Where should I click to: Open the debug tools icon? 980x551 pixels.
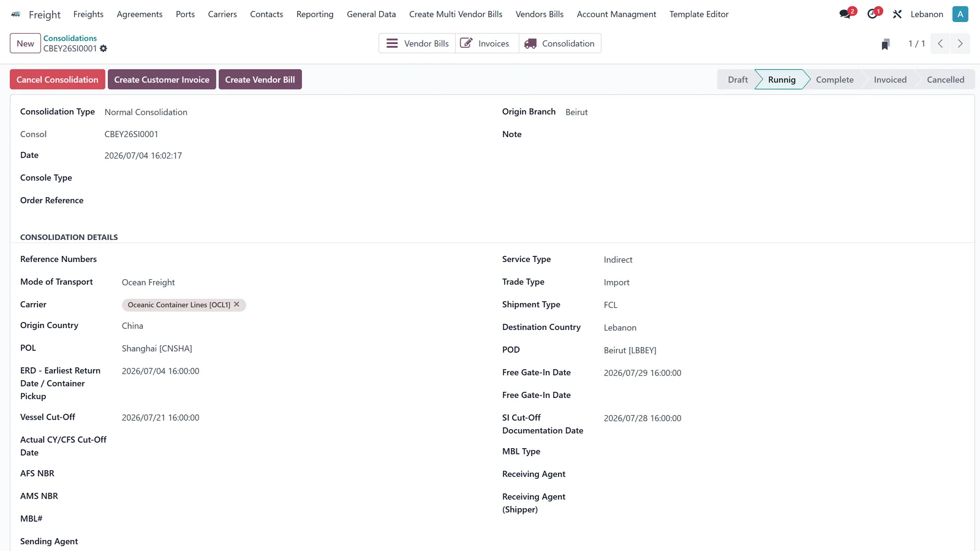(x=897, y=14)
